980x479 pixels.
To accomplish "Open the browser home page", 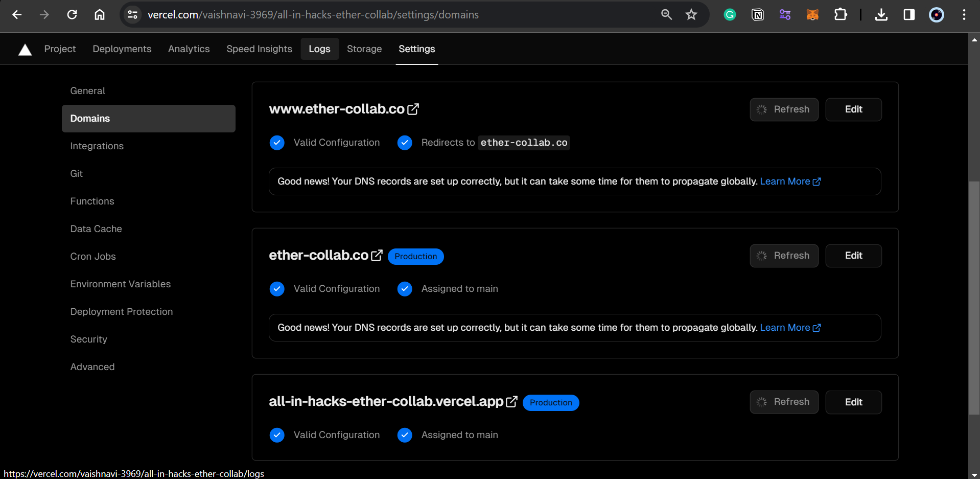I will (100, 15).
